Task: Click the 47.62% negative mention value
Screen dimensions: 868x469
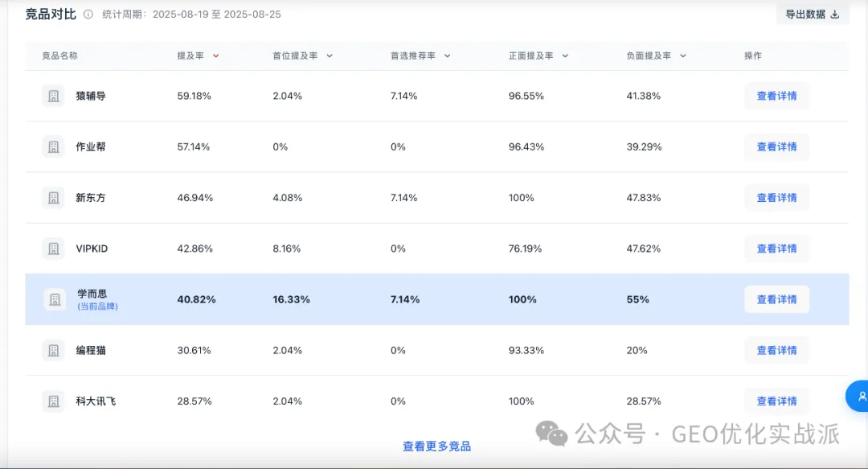Action: click(x=644, y=249)
